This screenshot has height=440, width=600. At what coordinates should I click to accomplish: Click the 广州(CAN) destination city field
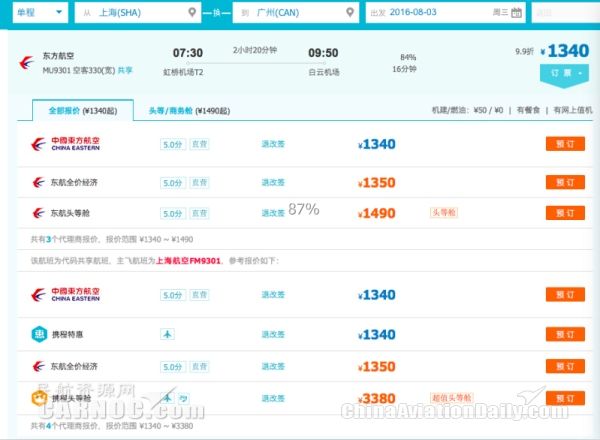(x=296, y=12)
